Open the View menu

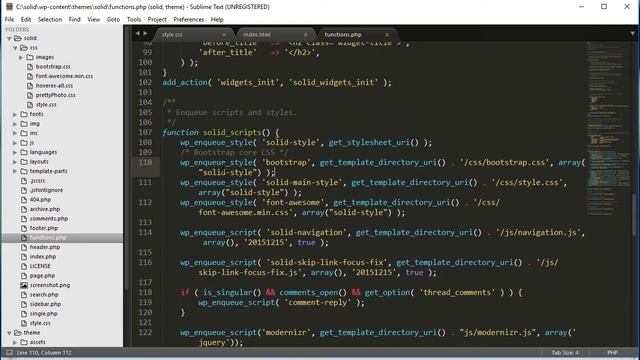pos(93,19)
